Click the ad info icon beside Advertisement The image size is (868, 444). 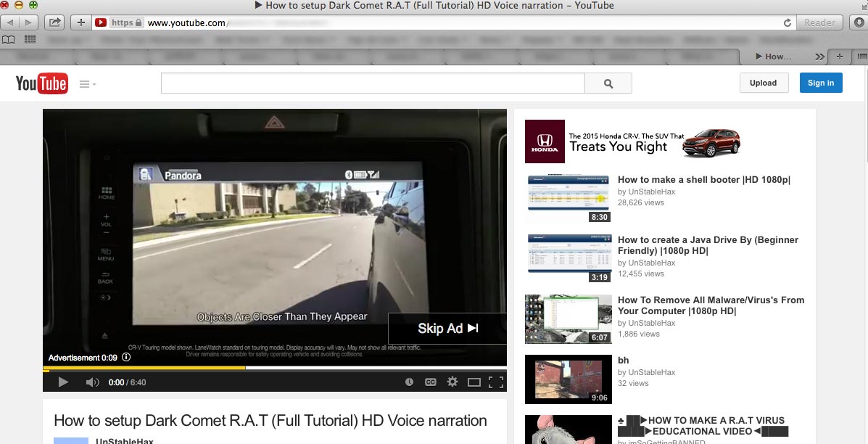126,358
